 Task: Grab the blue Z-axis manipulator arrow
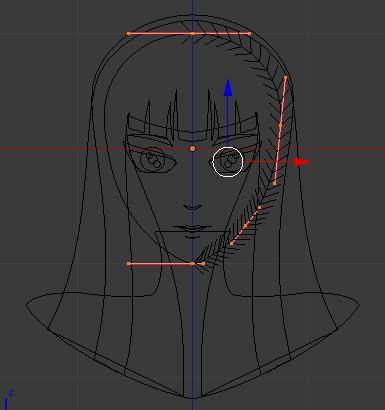click(x=228, y=88)
